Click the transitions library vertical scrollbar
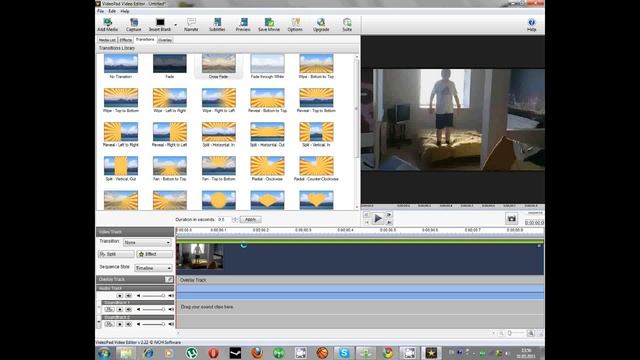The height and width of the screenshot is (360, 640). click(x=357, y=131)
